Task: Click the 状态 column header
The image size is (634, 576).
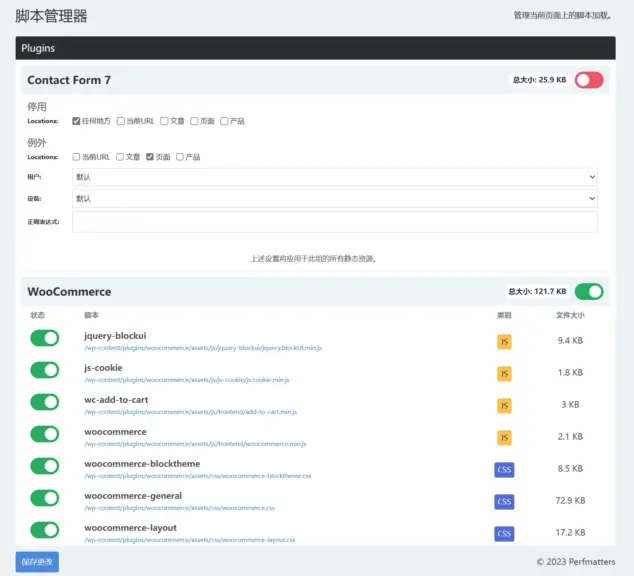Action: [37, 315]
